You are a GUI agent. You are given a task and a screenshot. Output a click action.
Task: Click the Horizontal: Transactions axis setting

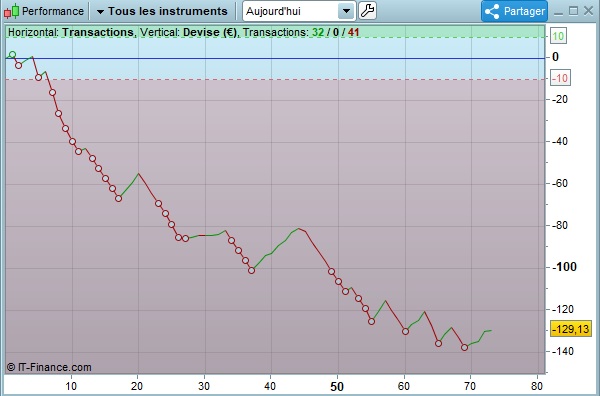(72, 33)
